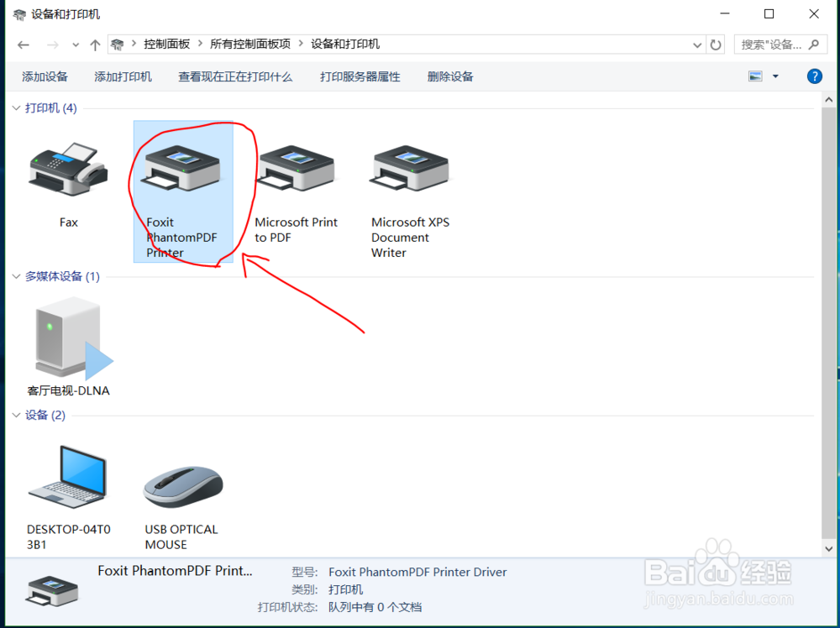Click the refresh icon beside address bar
Image resolution: width=840 pixels, height=628 pixels.
coord(715,45)
